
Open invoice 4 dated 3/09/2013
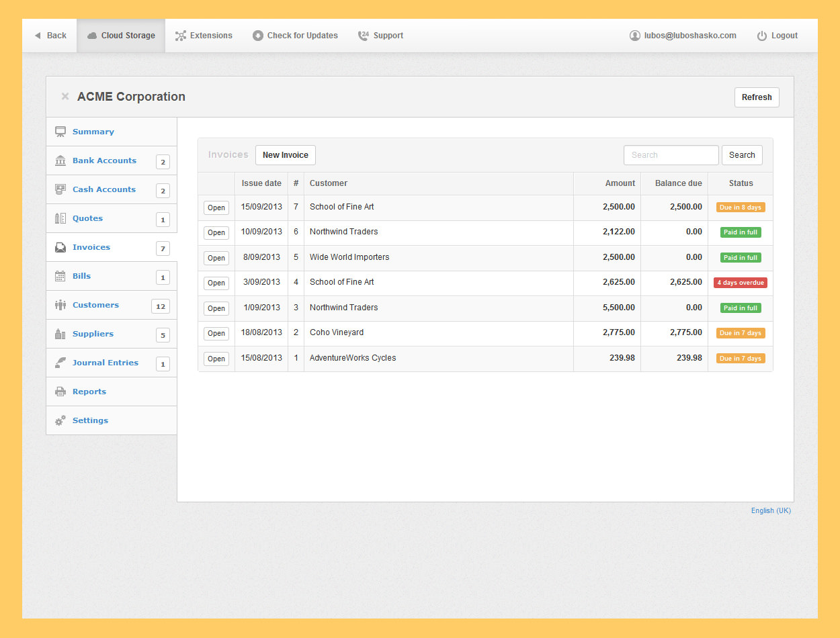pyautogui.click(x=216, y=283)
